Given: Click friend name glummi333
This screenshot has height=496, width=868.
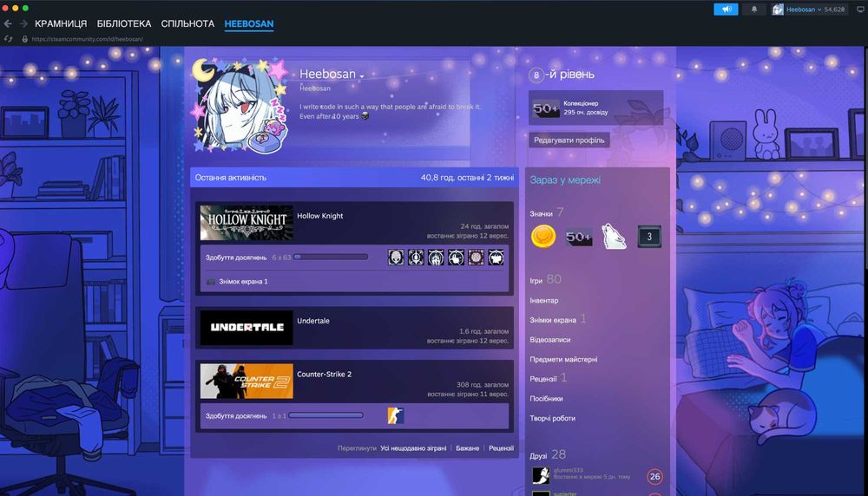Looking at the screenshot, I should tap(568, 470).
